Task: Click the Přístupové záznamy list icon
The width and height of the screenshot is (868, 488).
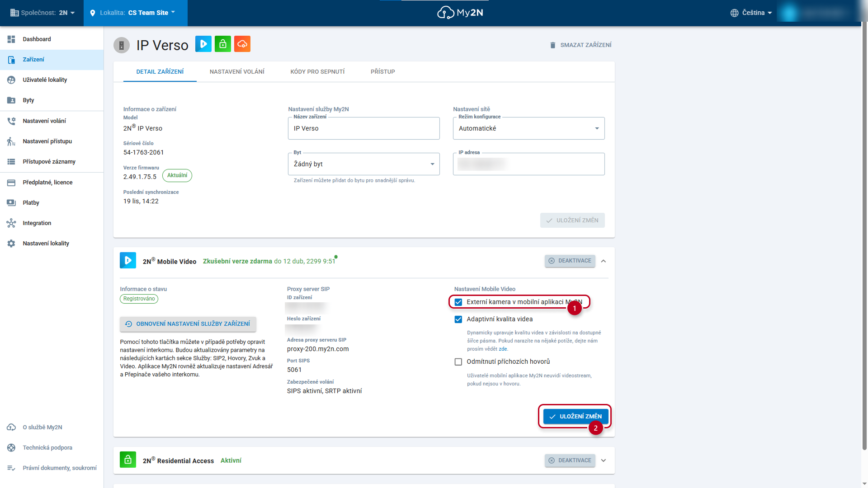Action: point(11,162)
